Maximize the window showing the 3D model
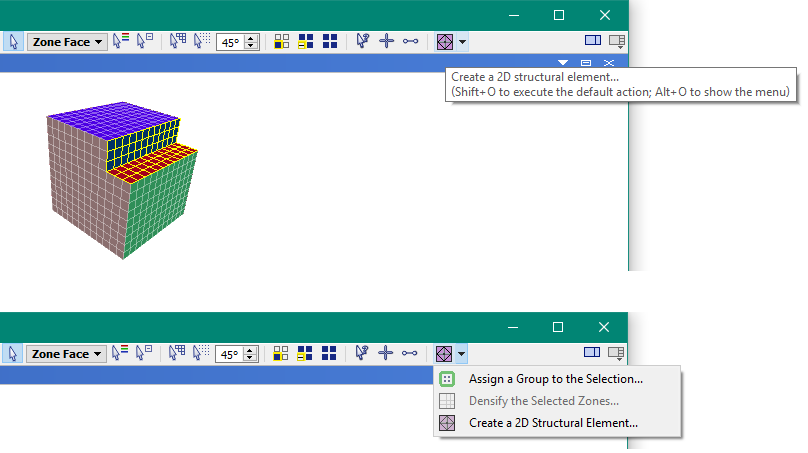Screen dimensions: 808x453 point(559,15)
